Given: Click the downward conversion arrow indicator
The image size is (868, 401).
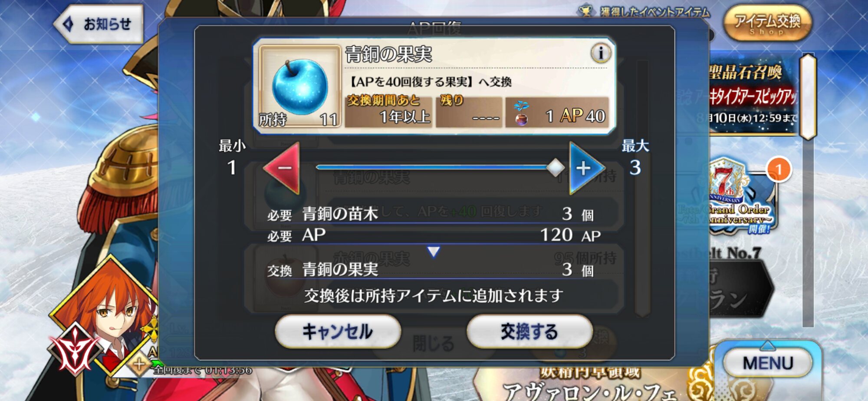Looking at the screenshot, I should (434, 252).
